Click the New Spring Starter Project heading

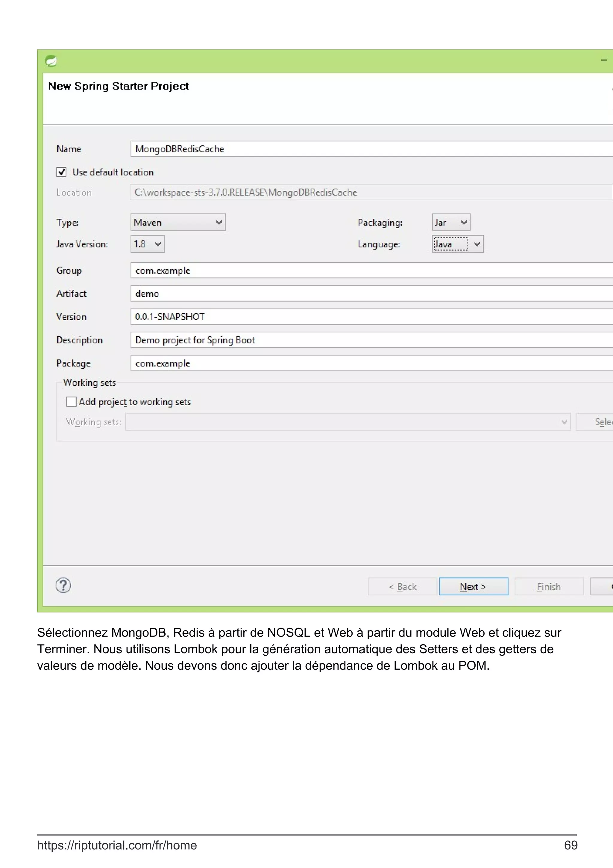tap(118, 87)
